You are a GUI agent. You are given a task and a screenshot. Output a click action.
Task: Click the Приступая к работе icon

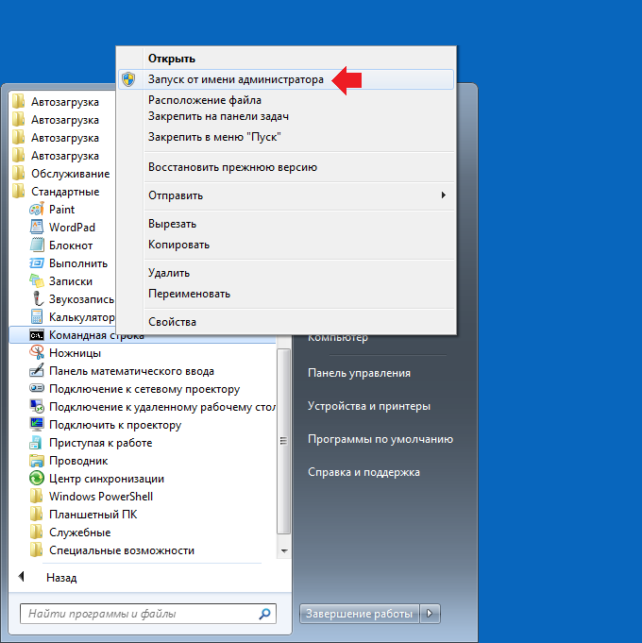click(x=36, y=443)
